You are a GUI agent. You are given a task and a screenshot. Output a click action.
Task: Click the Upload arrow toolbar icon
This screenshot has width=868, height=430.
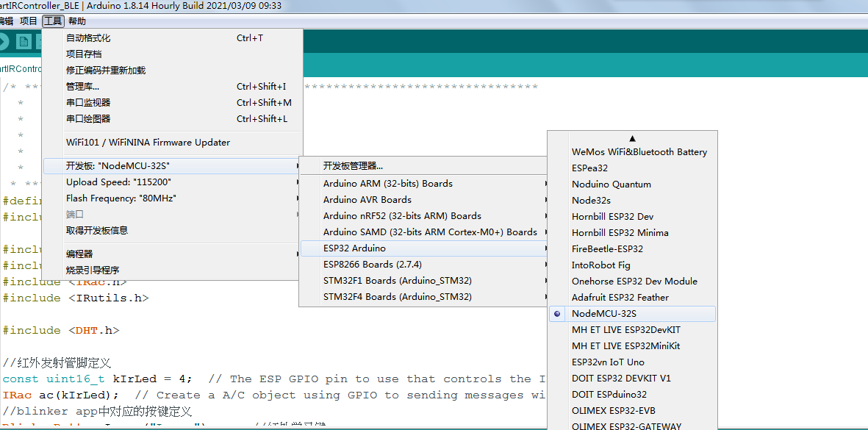tap(4, 42)
